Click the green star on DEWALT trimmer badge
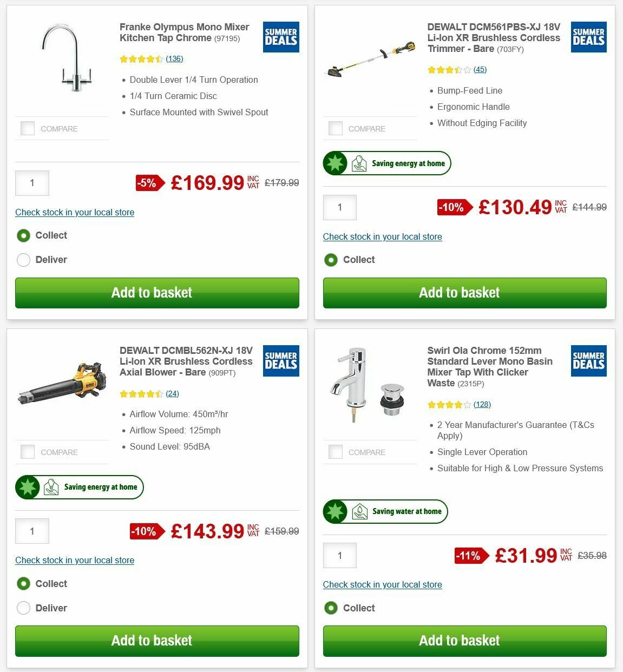 pos(336,162)
